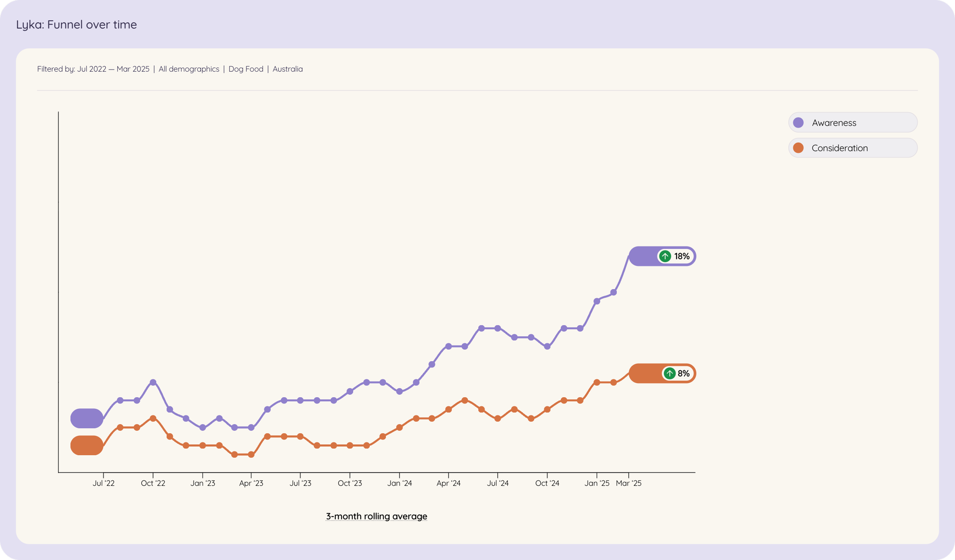Click the orange Consideration start label pill

coord(87,445)
